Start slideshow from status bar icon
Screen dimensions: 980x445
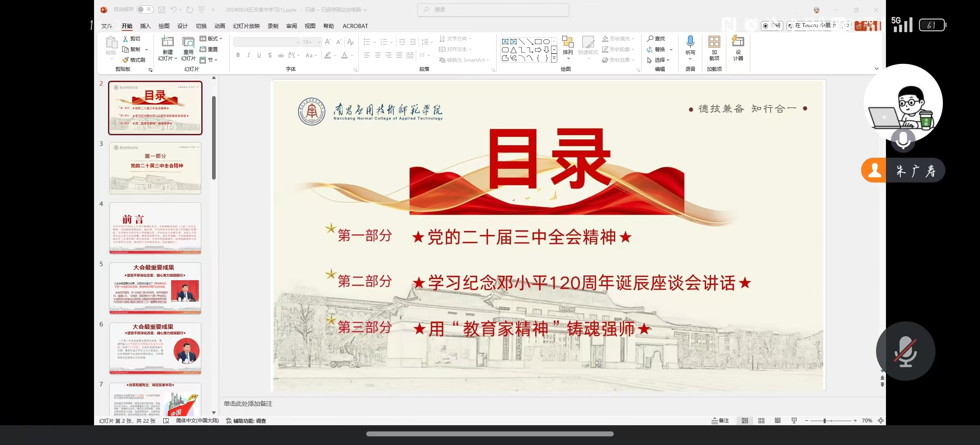tap(794, 421)
